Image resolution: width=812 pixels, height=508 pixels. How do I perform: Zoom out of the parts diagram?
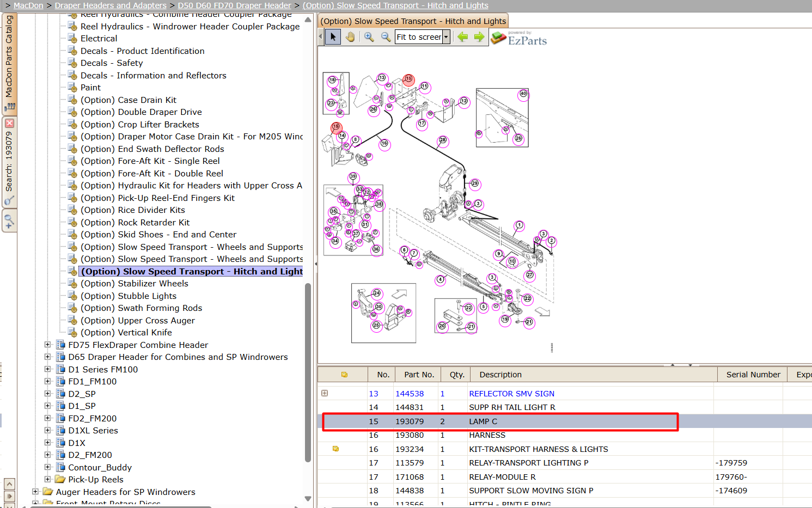click(386, 37)
